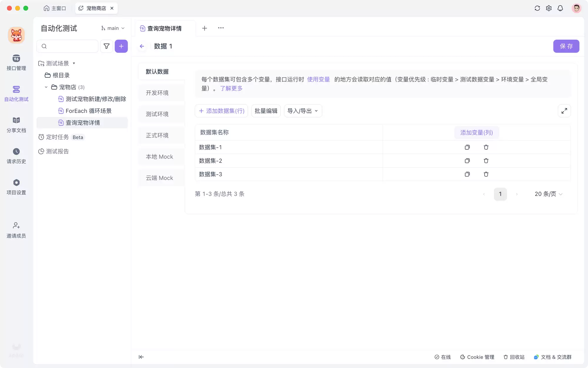The width and height of the screenshot is (588, 368).
Task: Close the 宠物商店 window tab
Action: [112, 8]
